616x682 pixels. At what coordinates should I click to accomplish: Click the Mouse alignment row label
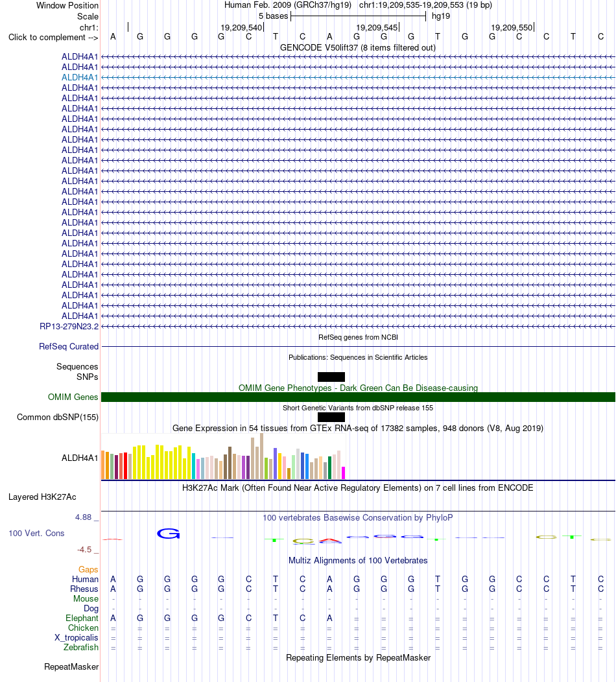[86, 599]
